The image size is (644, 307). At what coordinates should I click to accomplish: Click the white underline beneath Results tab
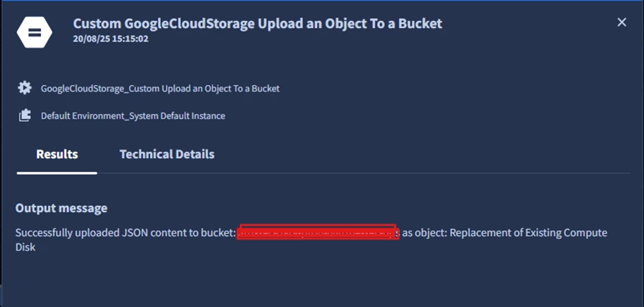pos(57,173)
